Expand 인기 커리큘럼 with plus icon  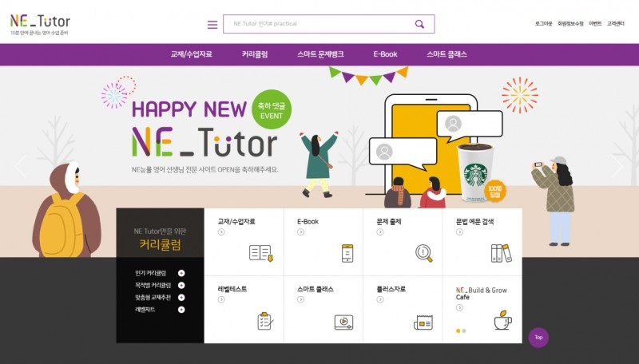[181, 273]
